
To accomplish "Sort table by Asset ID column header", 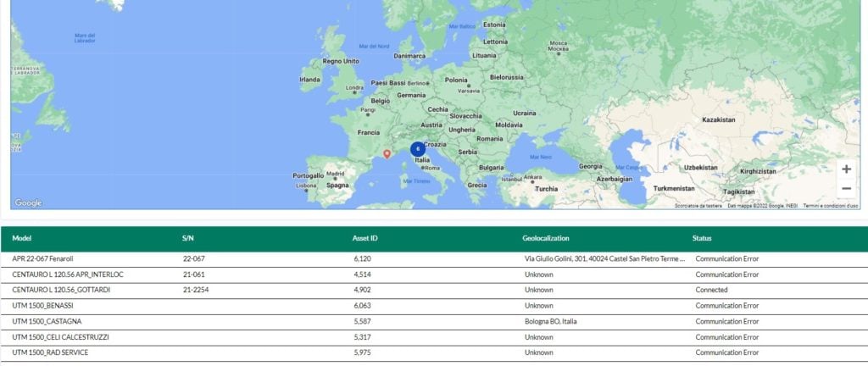I will point(364,238).
